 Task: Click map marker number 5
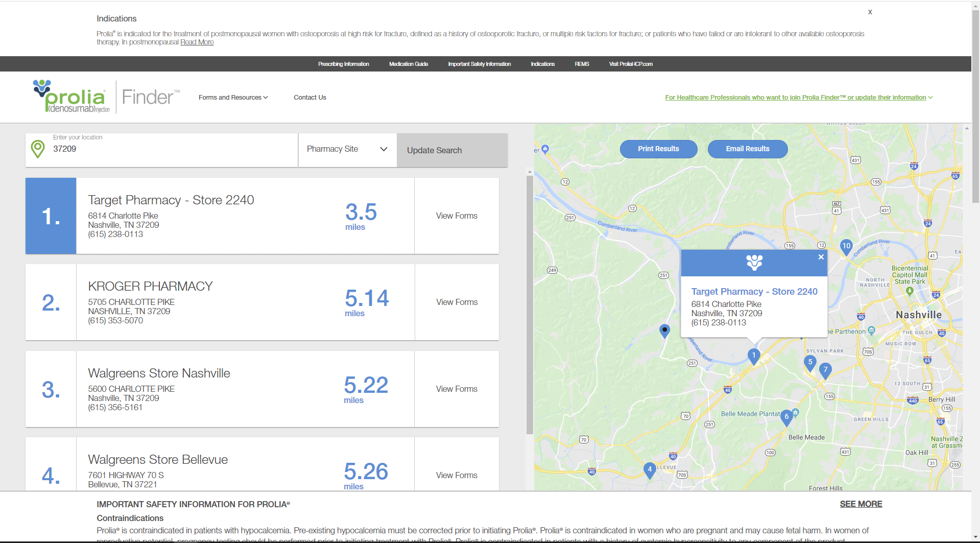click(x=810, y=363)
